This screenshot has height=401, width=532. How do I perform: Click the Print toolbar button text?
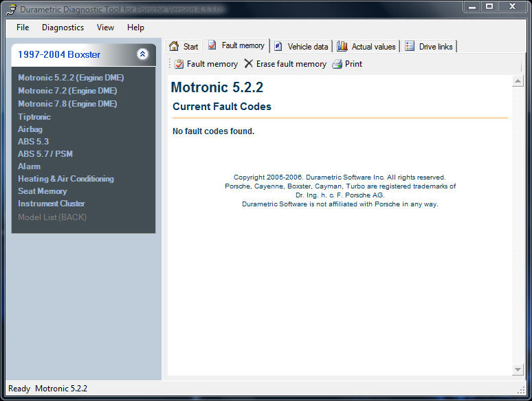[x=353, y=64]
